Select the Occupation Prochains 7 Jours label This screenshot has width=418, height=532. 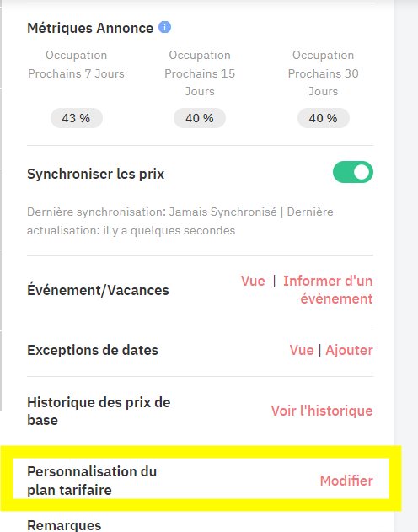77,64
